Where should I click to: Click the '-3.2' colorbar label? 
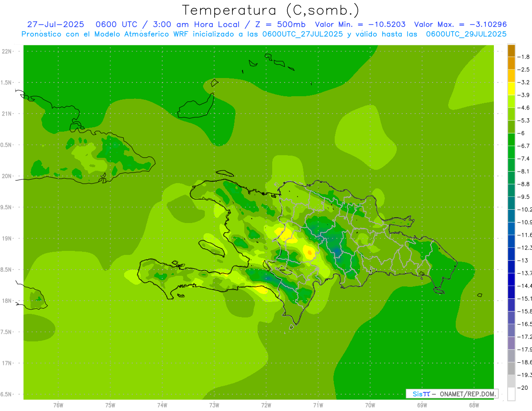coord(524,82)
